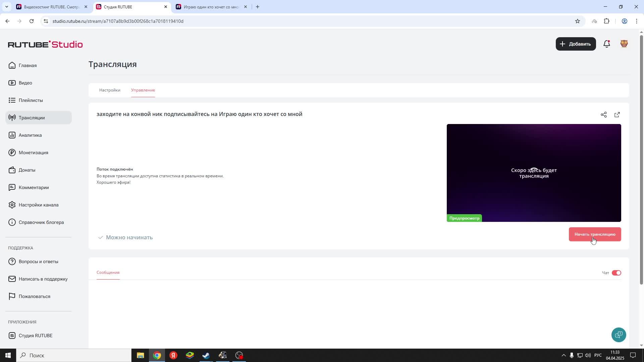This screenshot has height=362, width=644.
Task: Open the Студия RUTUBE app icon
Action: tap(12, 336)
